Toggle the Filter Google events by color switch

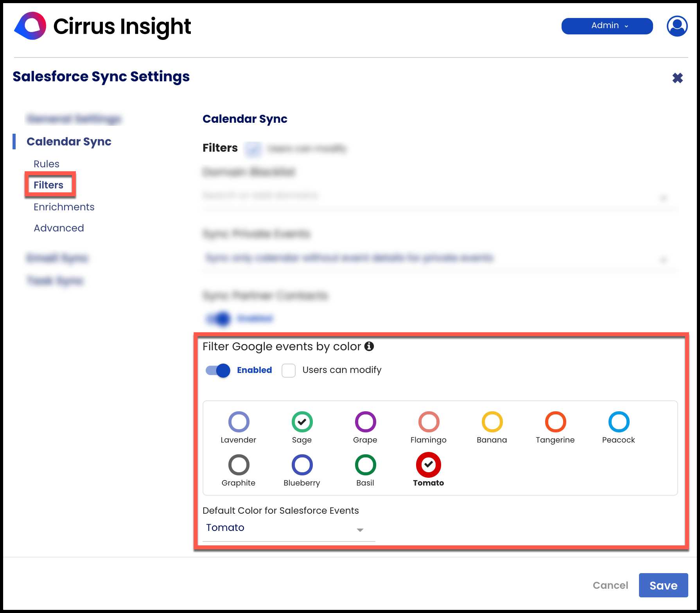point(218,370)
